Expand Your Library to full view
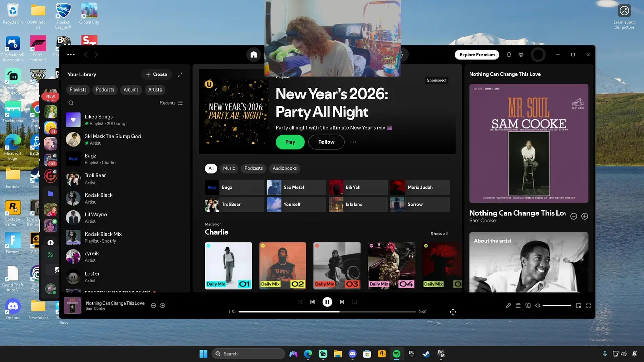This screenshot has width=644, height=362. click(x=180, y=74)
